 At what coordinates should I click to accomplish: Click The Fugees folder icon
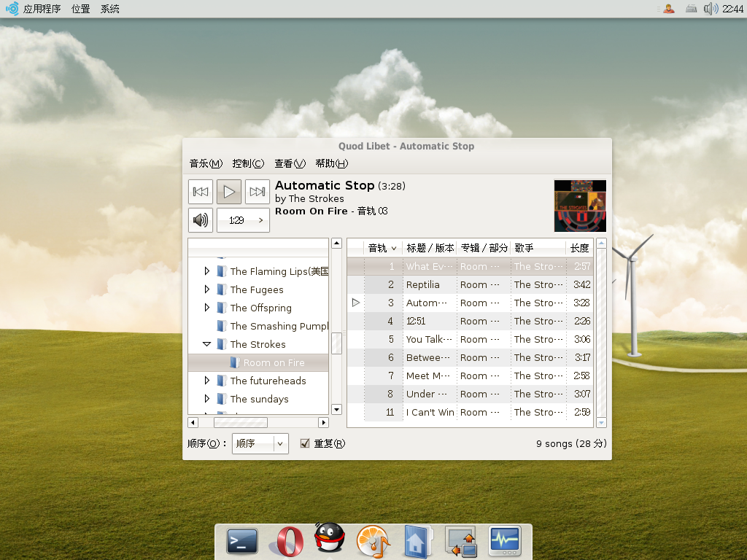(x=221, y=289)
